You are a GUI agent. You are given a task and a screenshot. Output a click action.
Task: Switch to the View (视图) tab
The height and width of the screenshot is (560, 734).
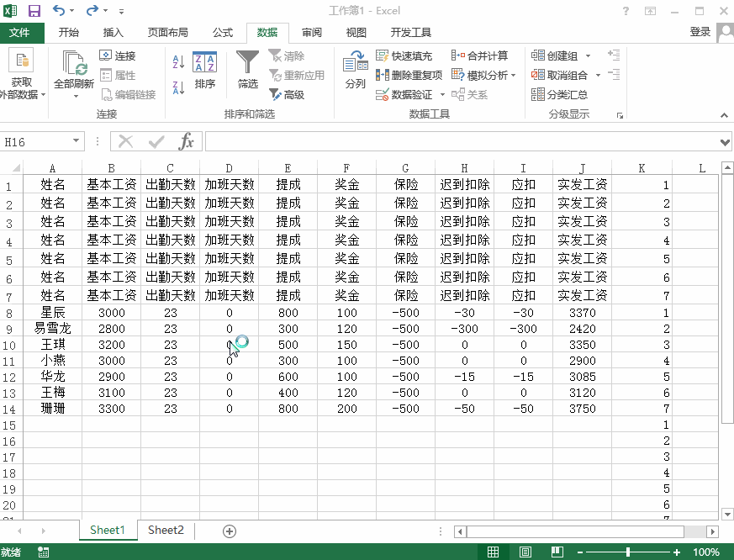point(356,32)
